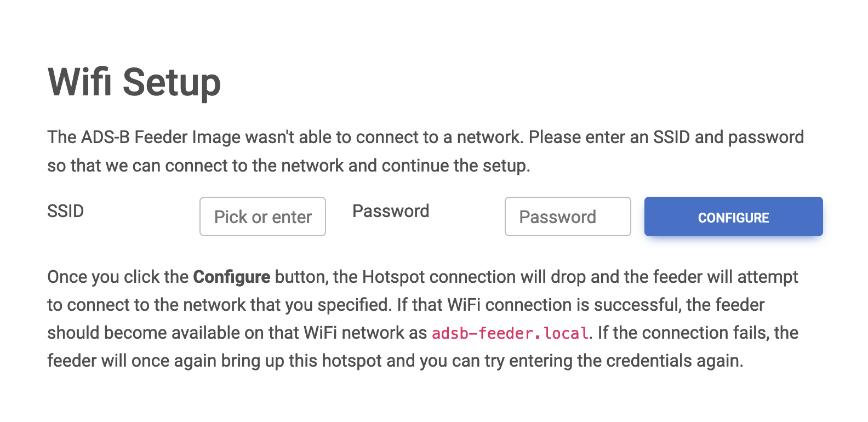The image size is (868, 422).
Task: Select the SSID label text
Action: 66,211
